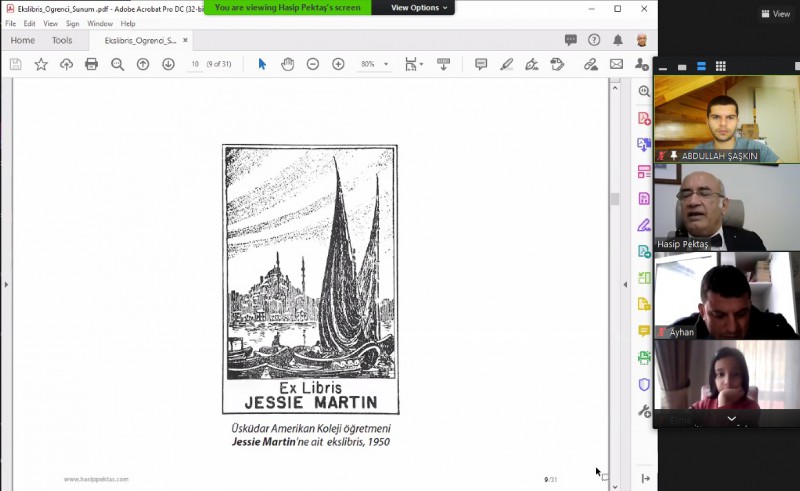Expand the View Options dropdown
800x491 pixels.
coord(418,7)
